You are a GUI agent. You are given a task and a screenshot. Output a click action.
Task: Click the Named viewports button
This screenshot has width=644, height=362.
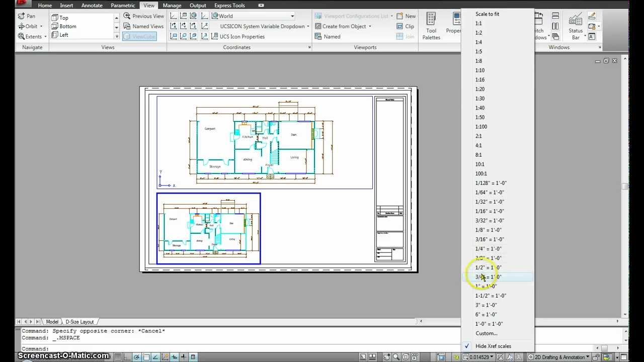point(328,36)
